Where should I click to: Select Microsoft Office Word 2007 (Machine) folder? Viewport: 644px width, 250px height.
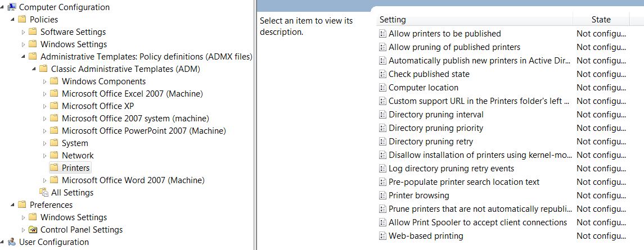point(133,180)
